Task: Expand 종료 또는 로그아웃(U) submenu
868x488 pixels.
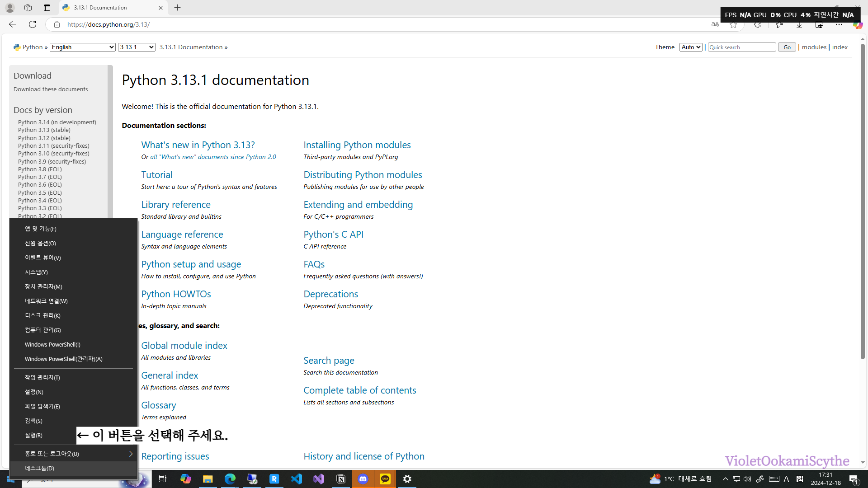Action: [x=73, y=454]
